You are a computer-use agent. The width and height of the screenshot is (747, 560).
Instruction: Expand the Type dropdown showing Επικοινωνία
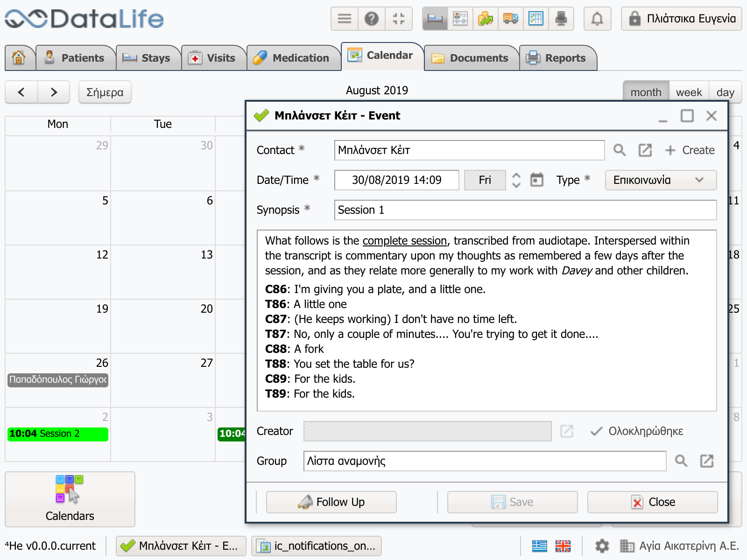[660, 180]
